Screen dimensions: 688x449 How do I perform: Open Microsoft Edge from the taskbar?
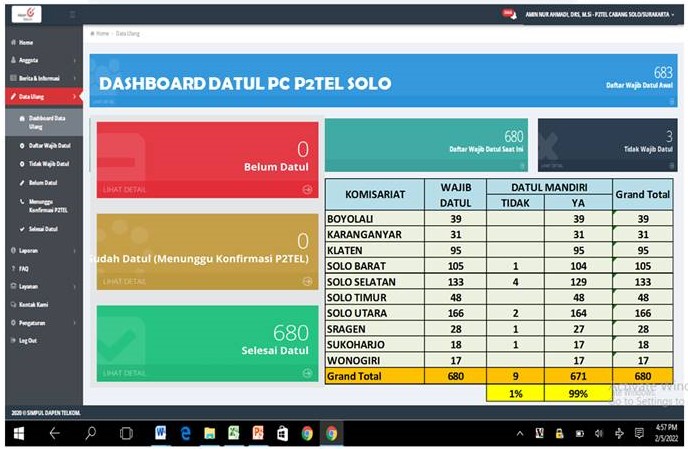(186, 434)
